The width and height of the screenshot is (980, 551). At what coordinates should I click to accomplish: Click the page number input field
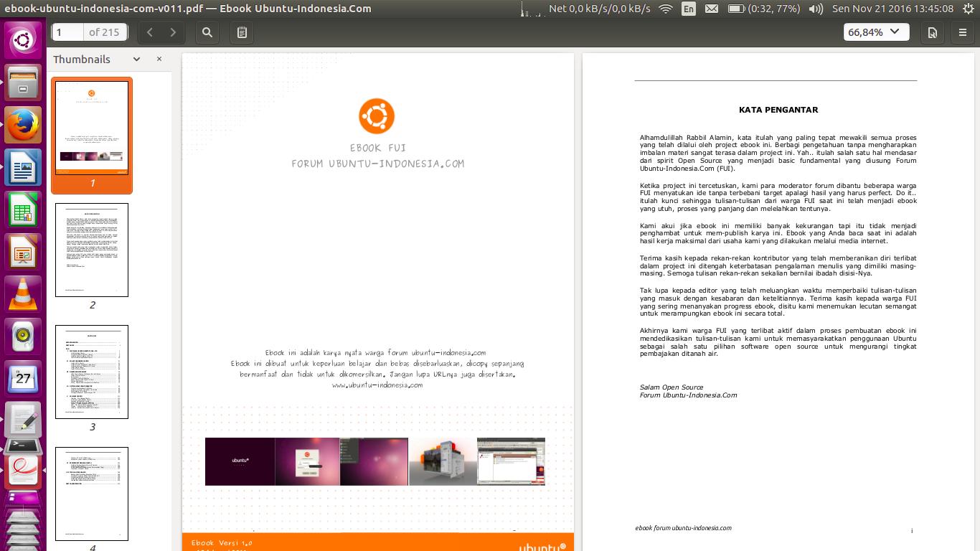click(x=69, y=32)
